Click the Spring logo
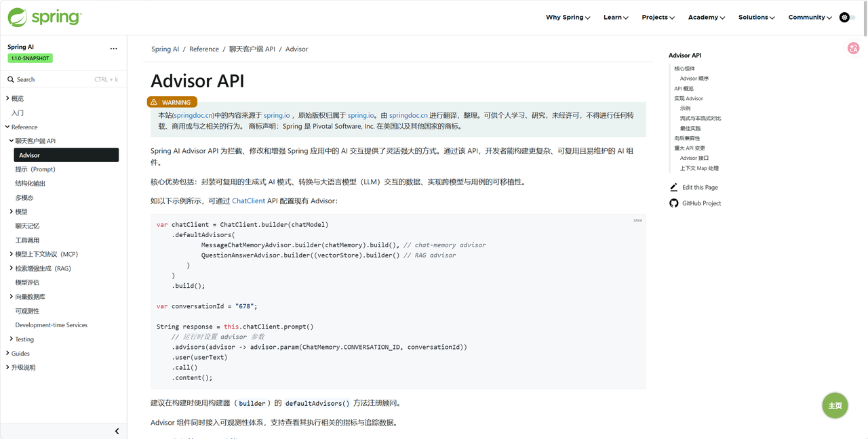This screenshot has height=439, width=868. click(45, 17)
